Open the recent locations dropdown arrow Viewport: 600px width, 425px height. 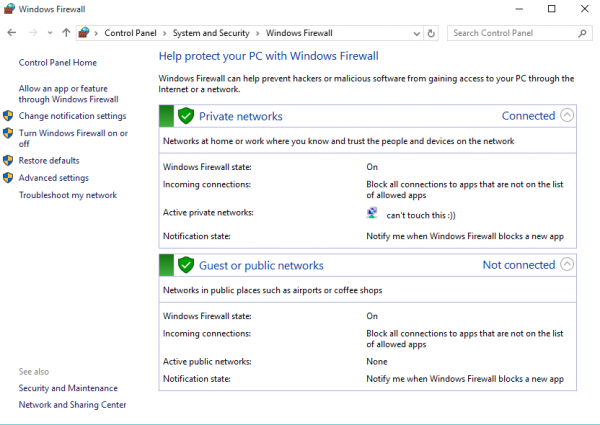[x=50, y=33]
